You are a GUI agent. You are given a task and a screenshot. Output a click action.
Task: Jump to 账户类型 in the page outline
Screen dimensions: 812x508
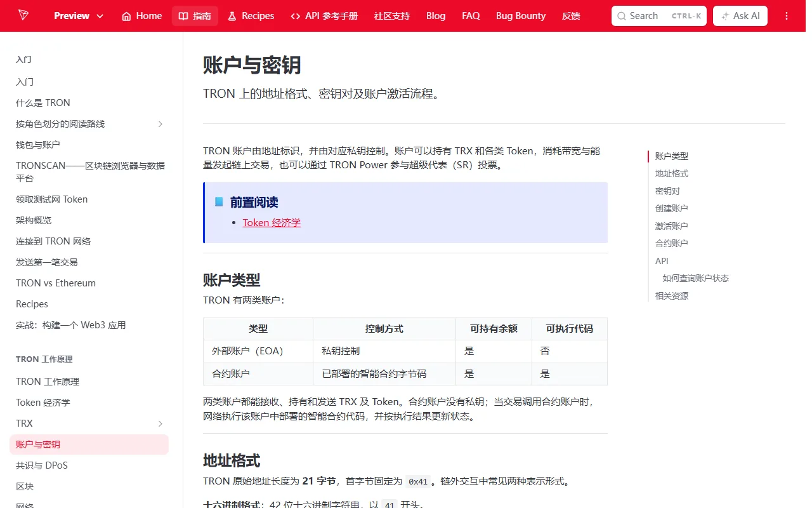click(672, 156)
